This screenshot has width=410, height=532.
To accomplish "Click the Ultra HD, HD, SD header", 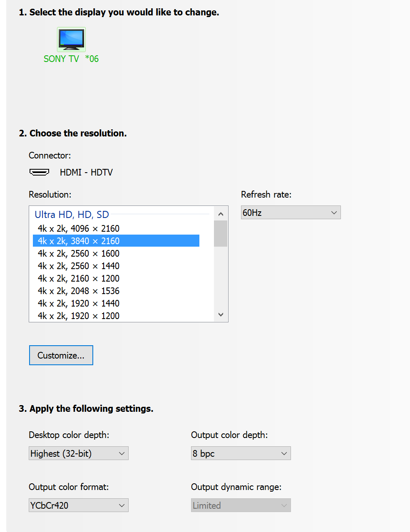I will click(72, 215).
